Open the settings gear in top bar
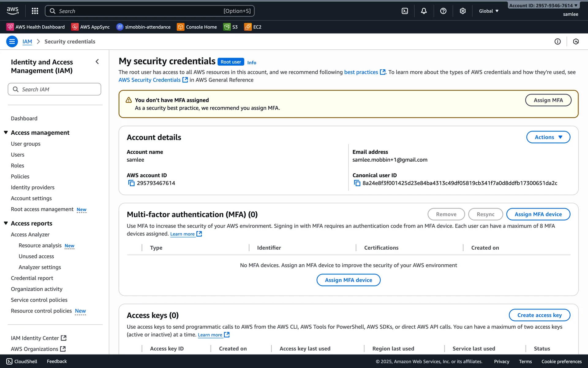This screenshot has width=588, height=368. pyautogui.click(x=462, y=11)
